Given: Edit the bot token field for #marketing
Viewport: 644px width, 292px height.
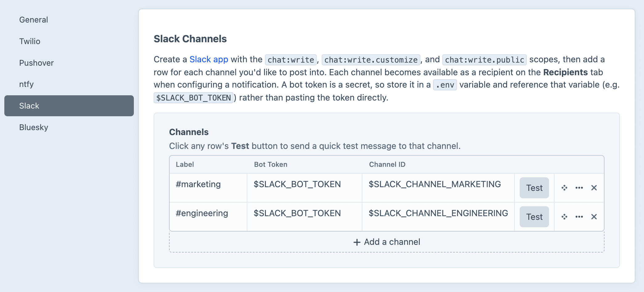Looking at the screenshot, I should pos(305,188).
